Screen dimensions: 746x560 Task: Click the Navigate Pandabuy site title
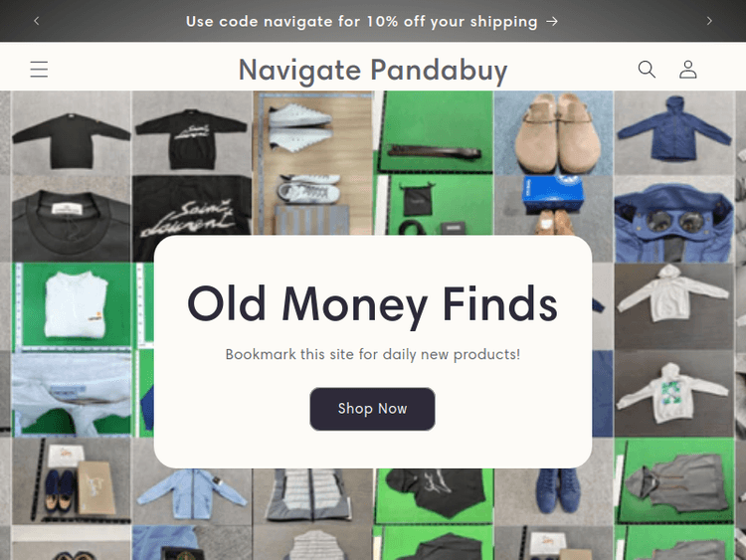tap(373, 71)
